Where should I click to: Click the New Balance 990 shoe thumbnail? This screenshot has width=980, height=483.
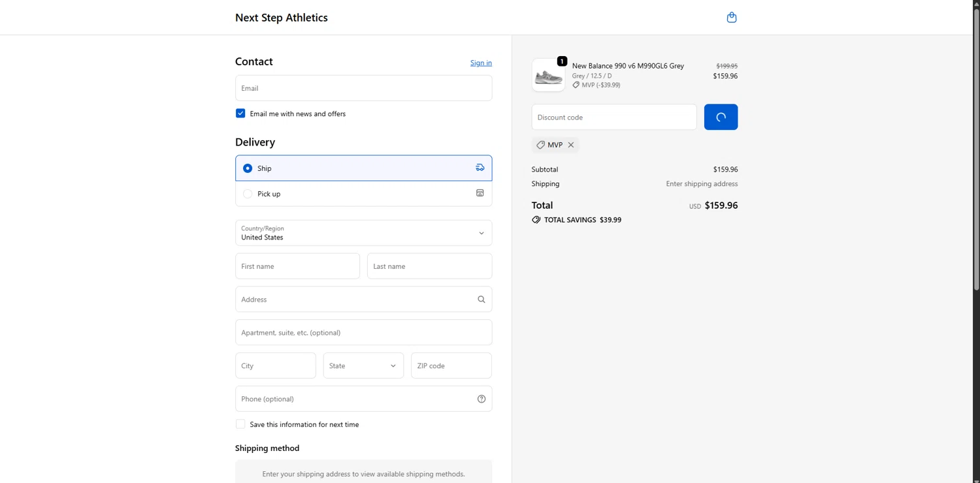coord(548,75)
